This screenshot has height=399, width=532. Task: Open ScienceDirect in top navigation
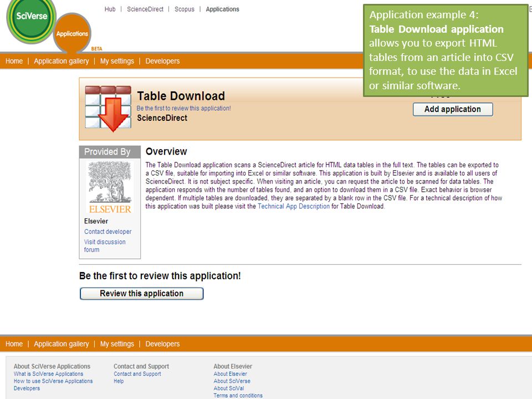pos(145,9)
